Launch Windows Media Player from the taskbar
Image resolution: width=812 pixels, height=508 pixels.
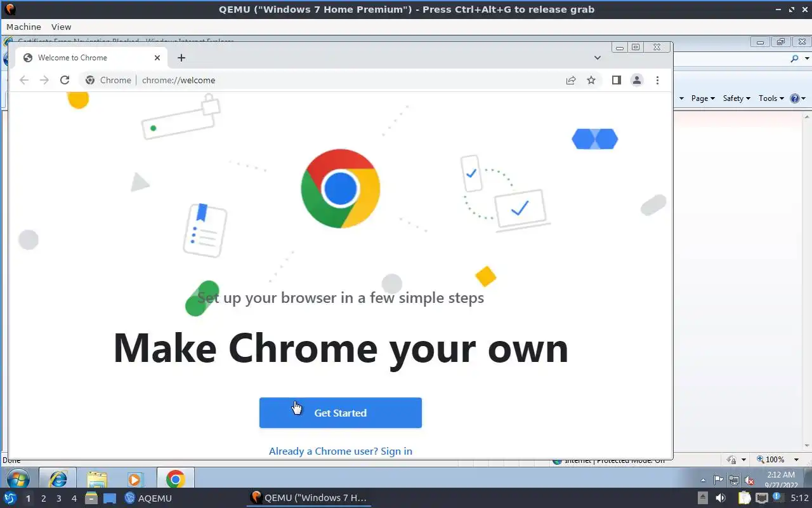coord(134,478)
